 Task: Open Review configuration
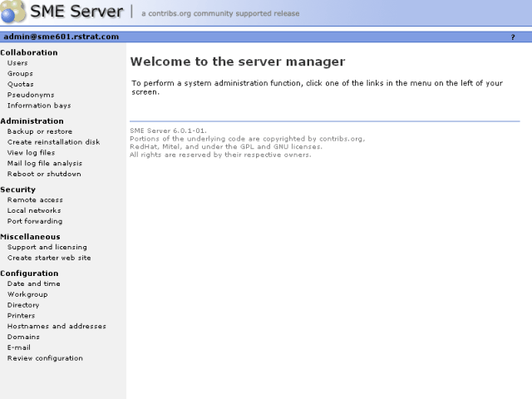click(45, 358)
